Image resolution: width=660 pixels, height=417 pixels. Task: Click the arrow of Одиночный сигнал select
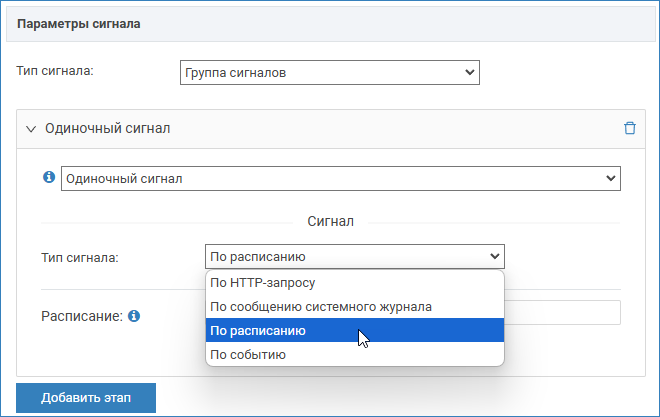tap(610, 178)
